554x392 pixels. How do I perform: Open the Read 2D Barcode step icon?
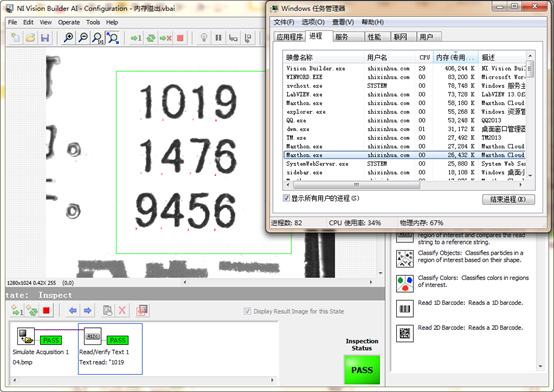pyautogui.click(x=405, y=334)
